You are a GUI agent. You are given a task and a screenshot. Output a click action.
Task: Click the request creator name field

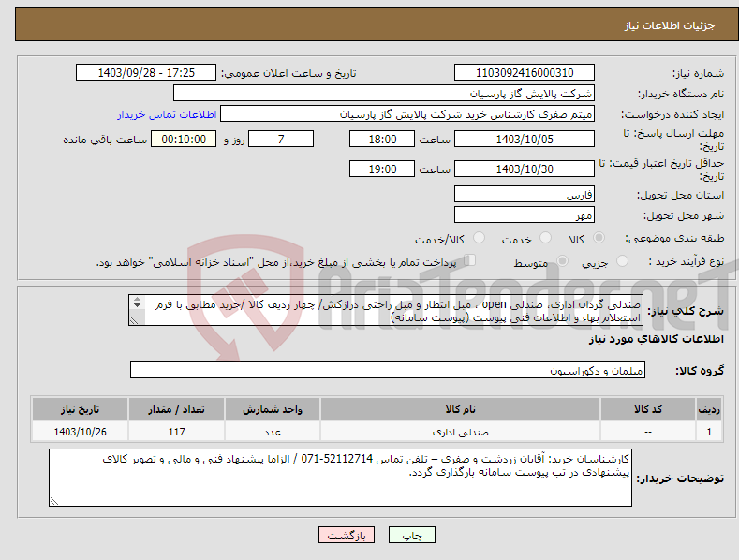[x=407, y=113]
